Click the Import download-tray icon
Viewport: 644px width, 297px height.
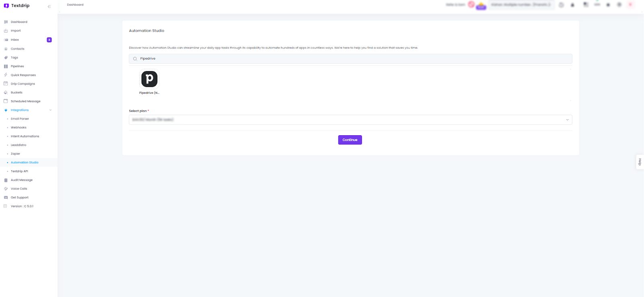pyautogui.click(x=6, y=31)
